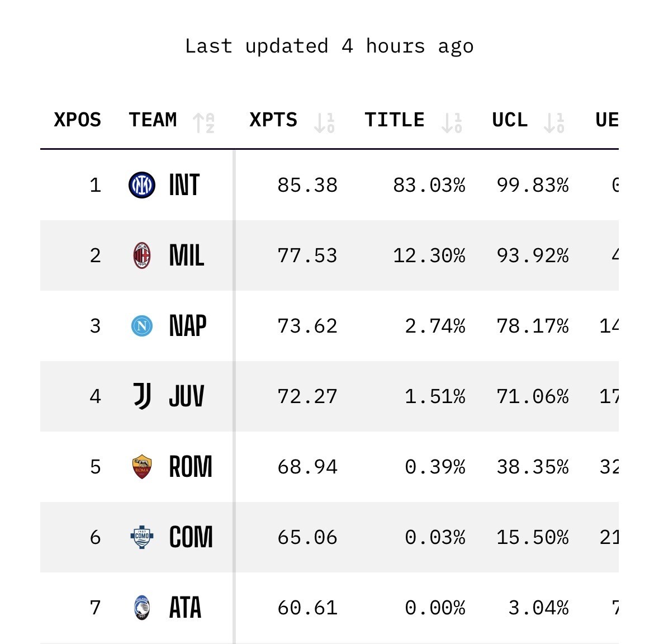Click the Como club crest
This screenshot has height=644, width=659.
(142, 537)
